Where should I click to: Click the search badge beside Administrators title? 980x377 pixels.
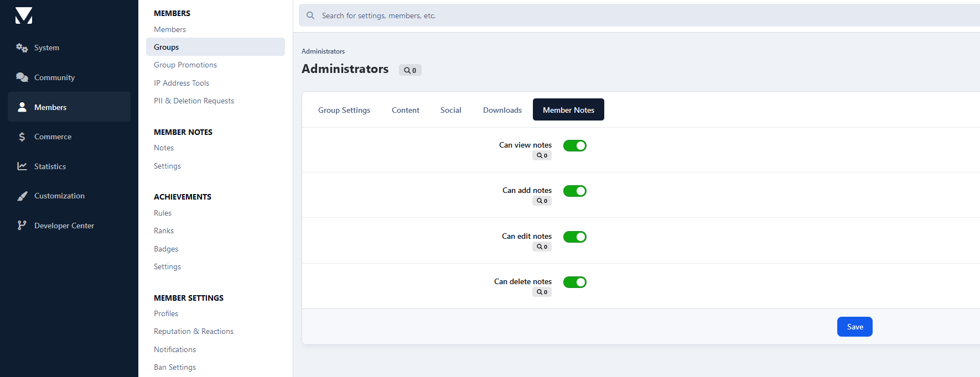(x=410, y=70)
